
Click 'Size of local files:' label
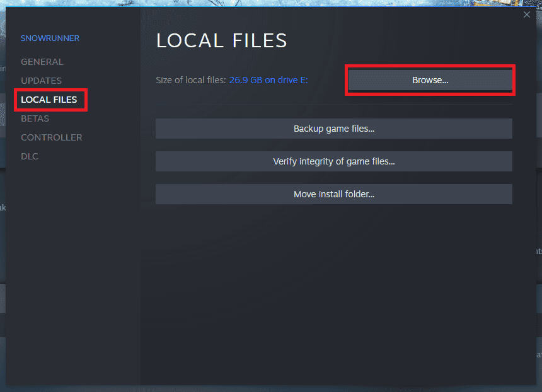[191, 80]
